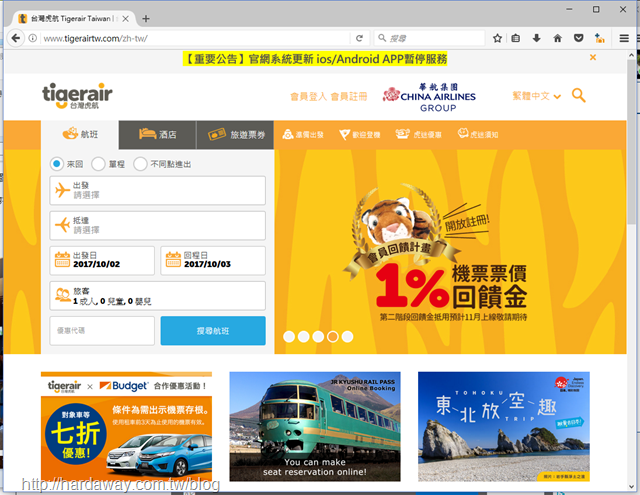The height and width of the screenshot is (495, 640).
Task: Select the 不同點進出 radio button
Action: tap(140, 164)
